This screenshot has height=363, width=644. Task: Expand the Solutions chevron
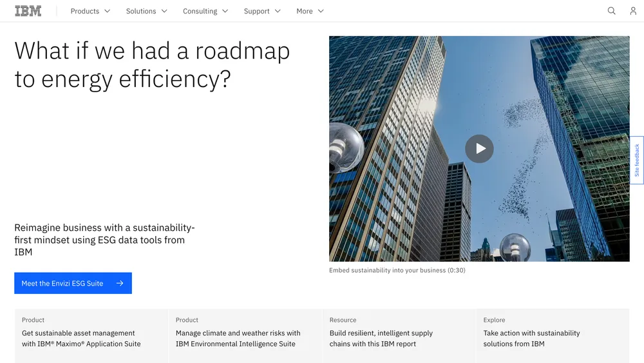(164, 11)
